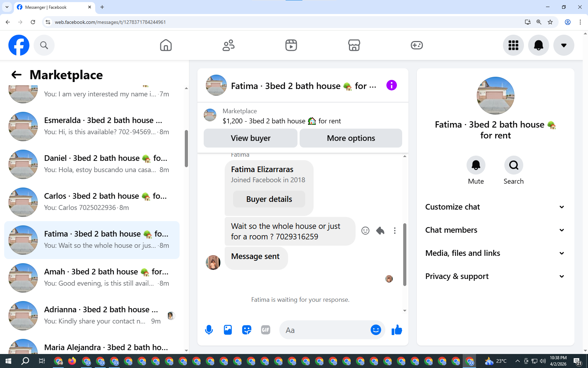The width and height of the screenshot is (588, 368).
Task: Open the account dropdown arrow
Action: (x=564, y=45)
